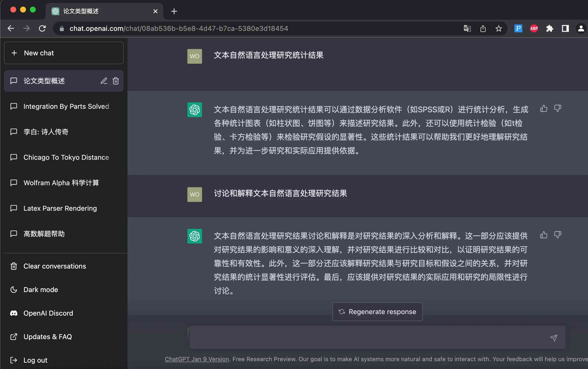588x369 pixels.
Task: Open OpenAI Discord link
Action: tap(48, 313)
